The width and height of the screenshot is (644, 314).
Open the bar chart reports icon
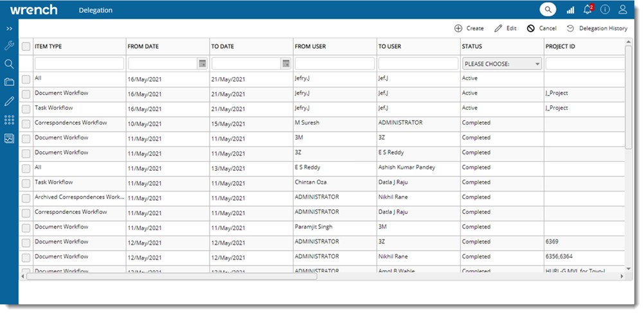point(570,10)
